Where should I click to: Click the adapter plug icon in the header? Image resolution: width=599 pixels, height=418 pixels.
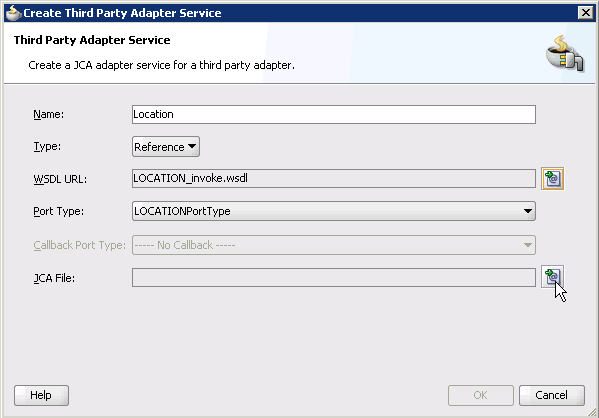(565, 53)
